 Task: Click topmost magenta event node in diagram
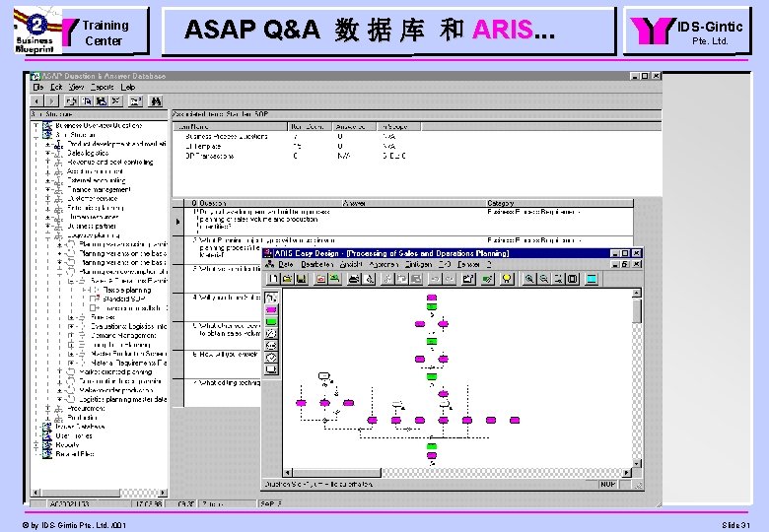pos(432,298)
